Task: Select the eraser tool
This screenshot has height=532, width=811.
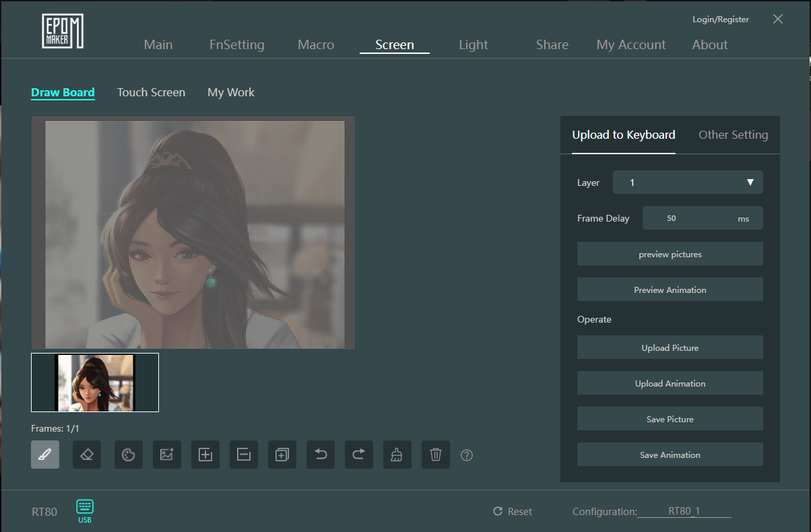Action: [x=87, y=455]
